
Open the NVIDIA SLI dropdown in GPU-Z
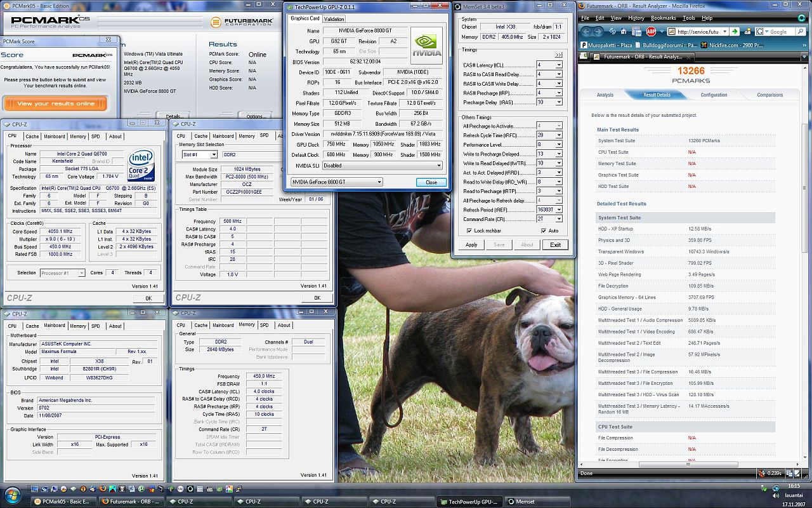pyautogui.click(x=438, y=166)
